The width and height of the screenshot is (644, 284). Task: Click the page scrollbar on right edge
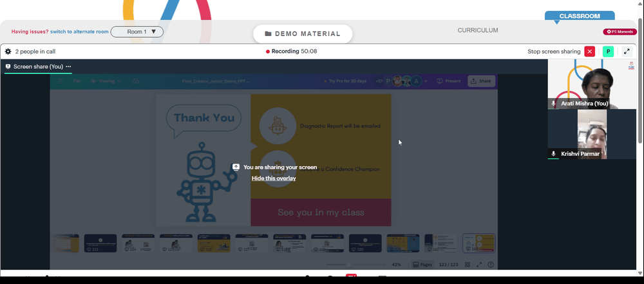tap(641, 81)
